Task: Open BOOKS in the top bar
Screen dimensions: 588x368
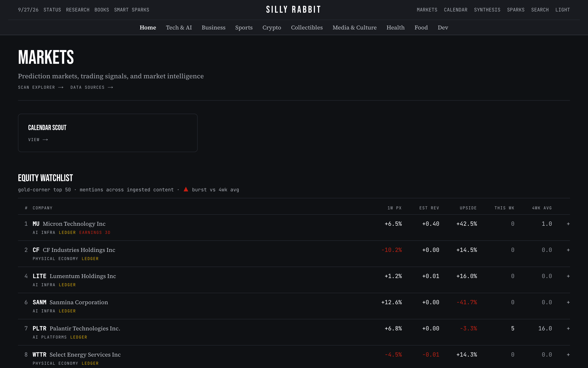Action: click(101, 10)
